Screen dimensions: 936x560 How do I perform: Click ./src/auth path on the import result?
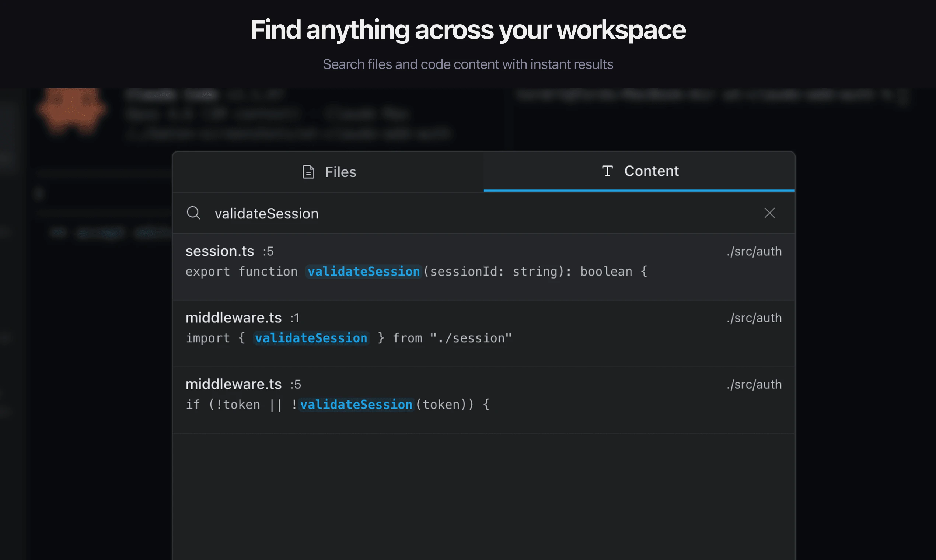pyautogui.click(x=754, y=318)
